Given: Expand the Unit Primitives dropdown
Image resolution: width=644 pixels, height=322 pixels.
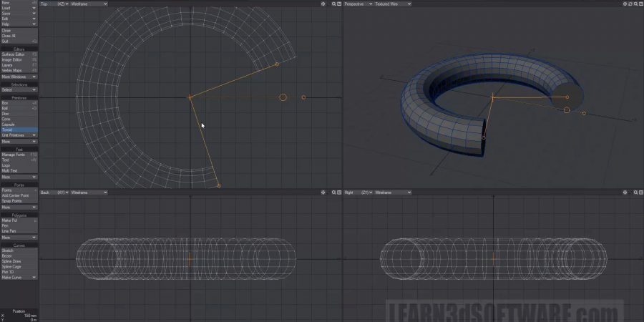Looking at the screenshot, I should coord(19,135).
